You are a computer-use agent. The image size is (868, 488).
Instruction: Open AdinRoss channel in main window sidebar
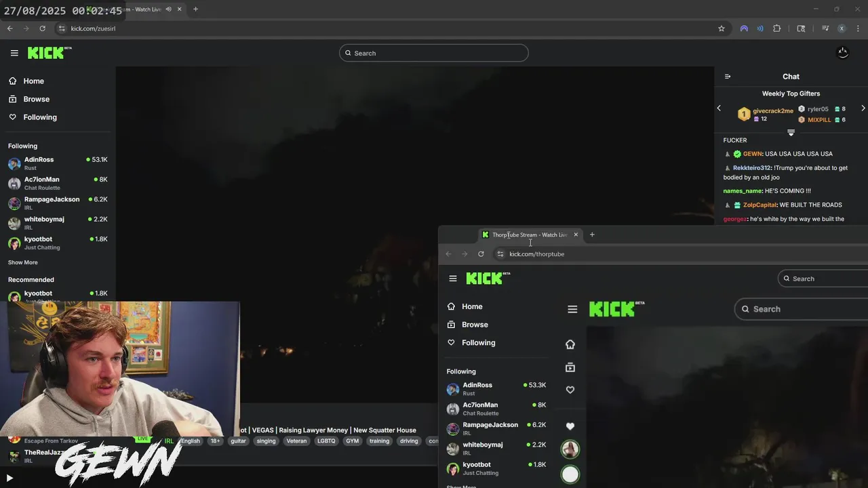[58, 163]
